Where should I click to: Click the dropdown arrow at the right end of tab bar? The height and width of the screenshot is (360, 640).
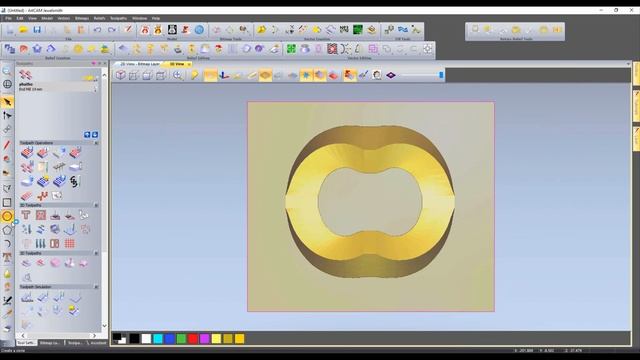coord(628,64)
